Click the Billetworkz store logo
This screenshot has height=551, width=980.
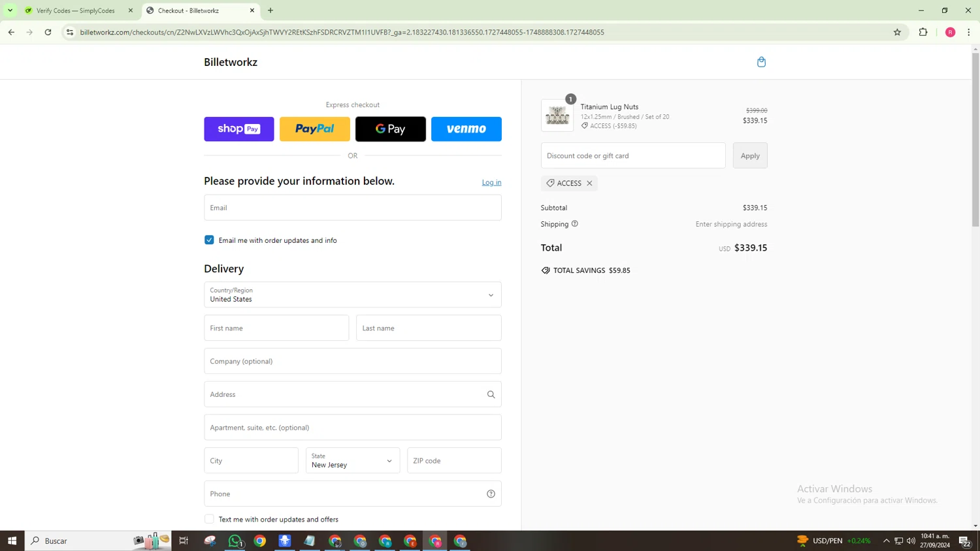pyautogui.click(x=231, y=62)
